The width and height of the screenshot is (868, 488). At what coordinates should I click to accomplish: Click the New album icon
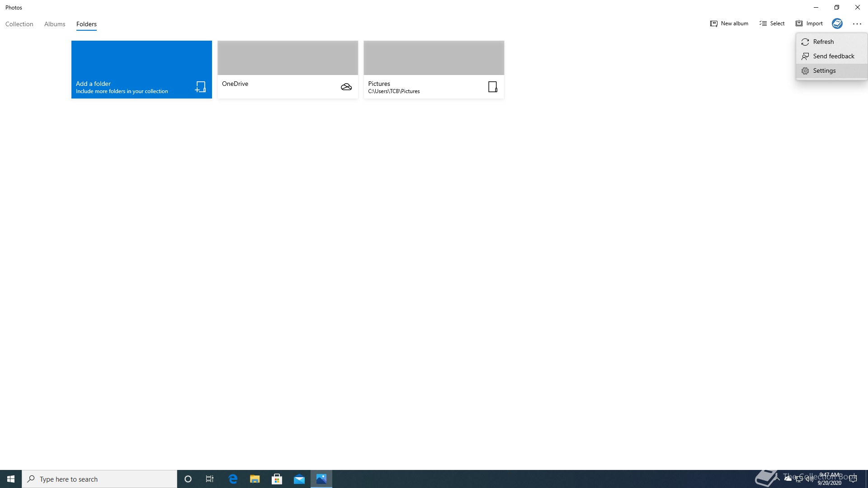[x=714, y=23]
